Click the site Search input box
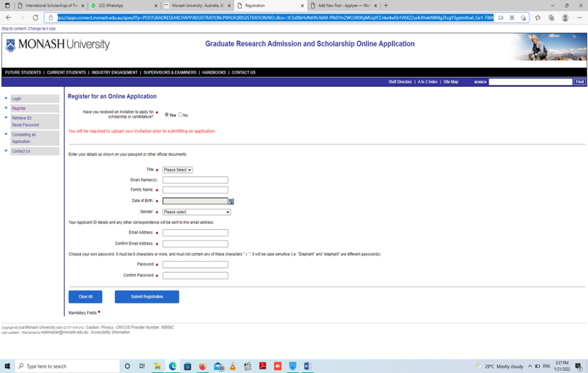 531,82
